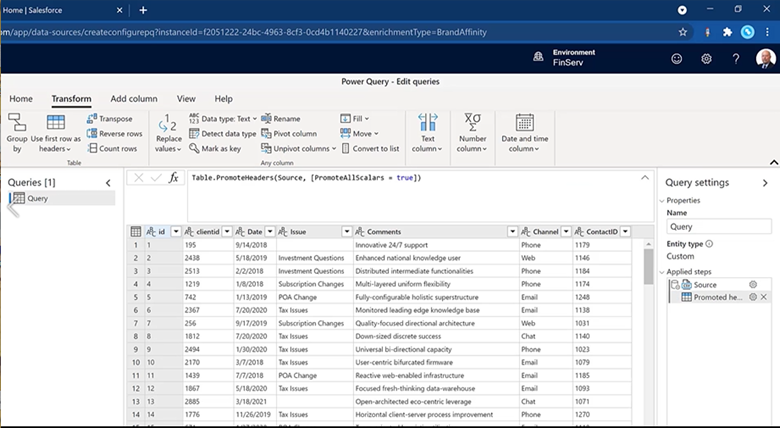Click the Environment FinServ selector
Viewport: 780px width, 428px height.
click(564, 57)
